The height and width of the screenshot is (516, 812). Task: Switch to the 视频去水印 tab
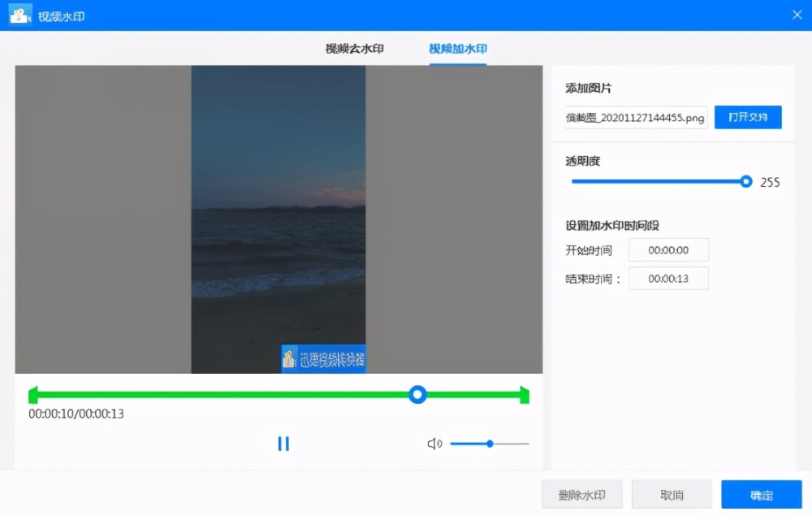tap(355, 49)
